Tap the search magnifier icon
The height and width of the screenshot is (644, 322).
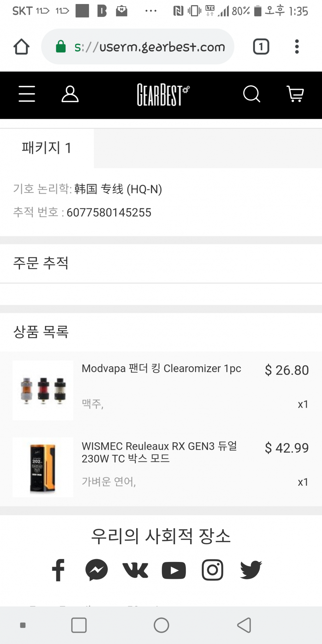(252, 94)
